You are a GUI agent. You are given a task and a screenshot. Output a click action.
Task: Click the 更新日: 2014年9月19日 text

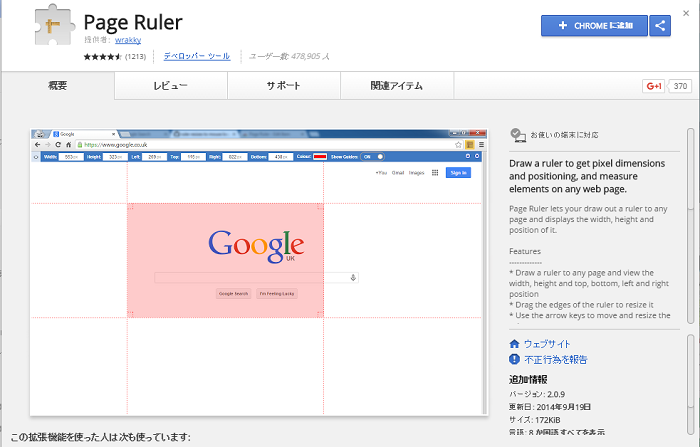pyautogui.click(x=550, y=407)
